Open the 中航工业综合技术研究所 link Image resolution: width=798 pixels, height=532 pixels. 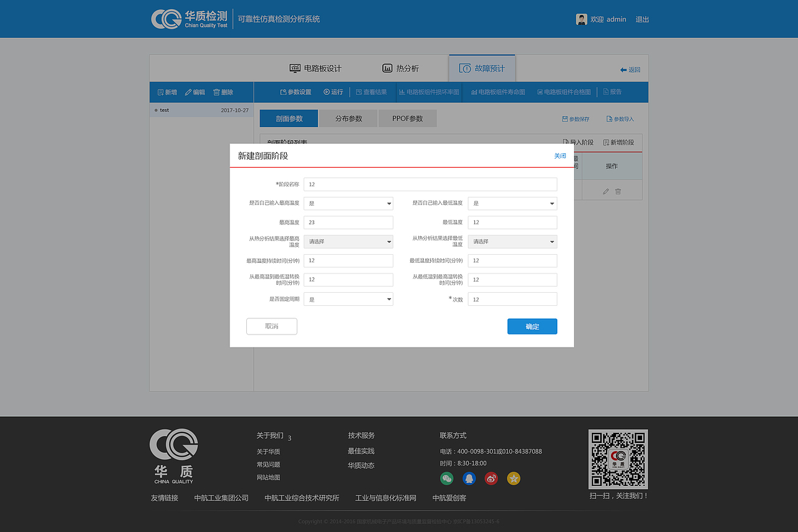click(302, 498)
